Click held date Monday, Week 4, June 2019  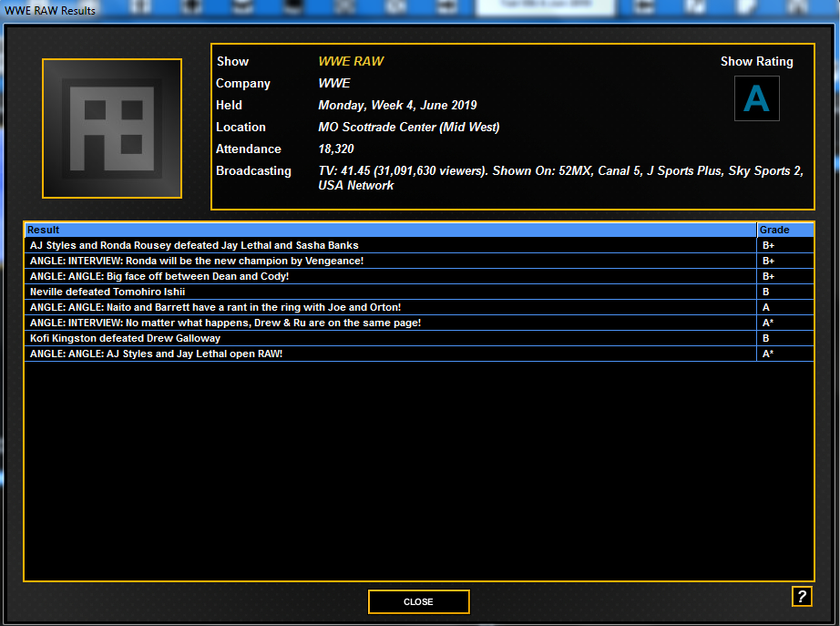click(x=397, y=105)
